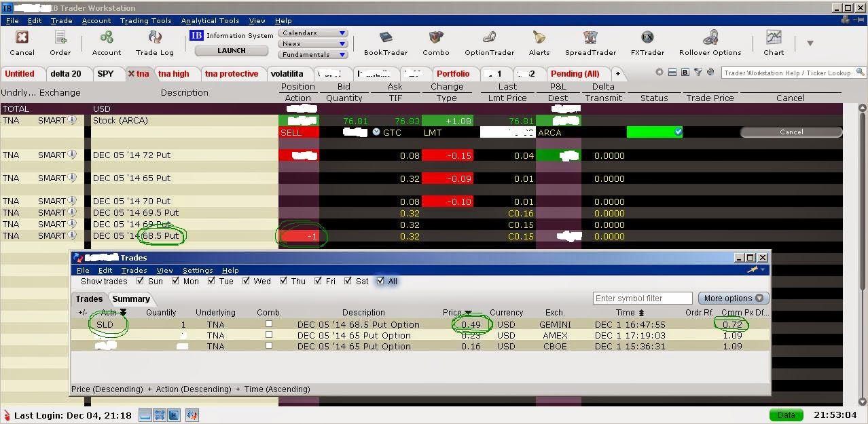Toggle the Tue checkbox in Show trades
868x424 pixels.
click(212, 281)
